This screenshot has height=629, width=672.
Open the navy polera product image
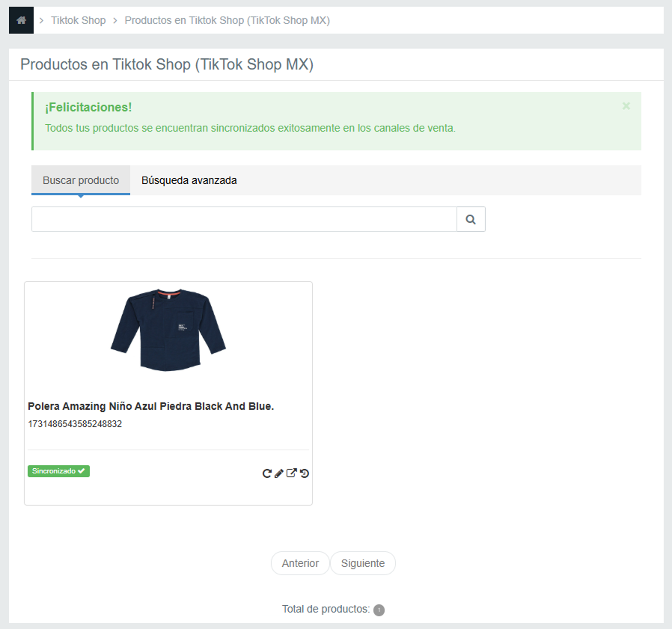(168, 330)
